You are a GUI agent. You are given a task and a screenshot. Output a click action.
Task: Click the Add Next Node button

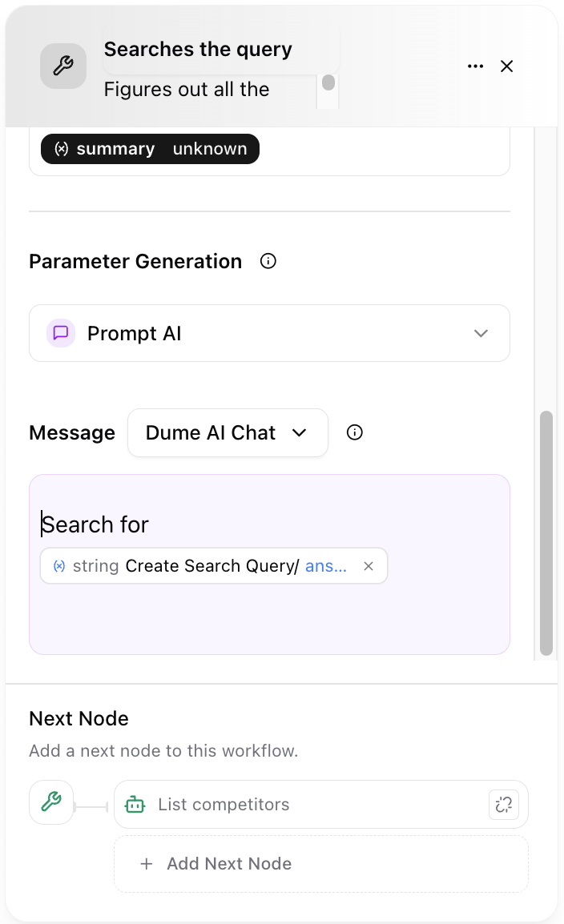click(x=320, y=864)
